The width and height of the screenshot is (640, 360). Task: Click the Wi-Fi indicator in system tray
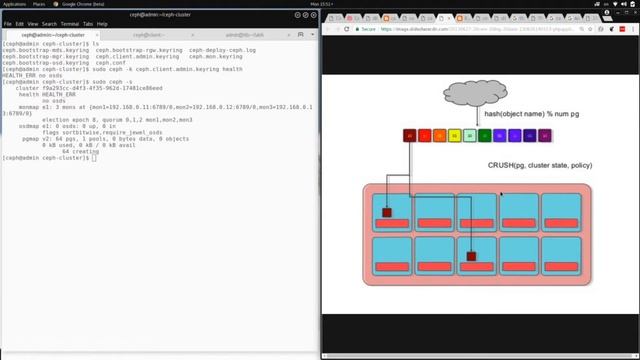615,4
